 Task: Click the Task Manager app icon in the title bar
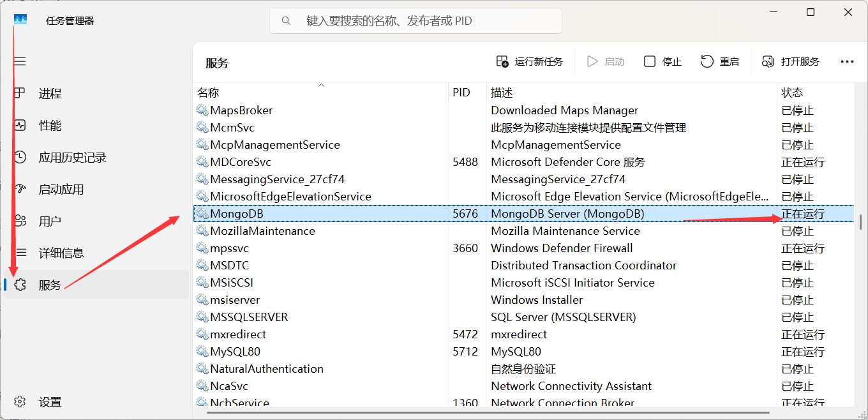click(20, 20)
